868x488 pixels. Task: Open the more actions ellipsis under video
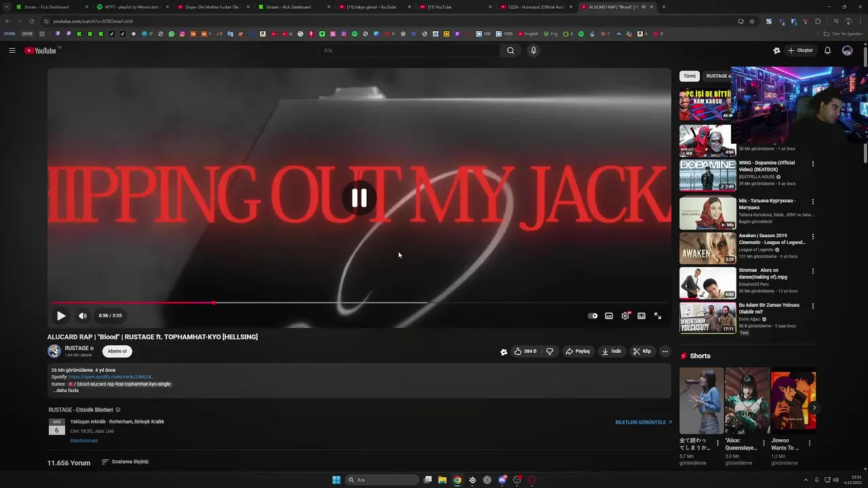coord(665,351)
